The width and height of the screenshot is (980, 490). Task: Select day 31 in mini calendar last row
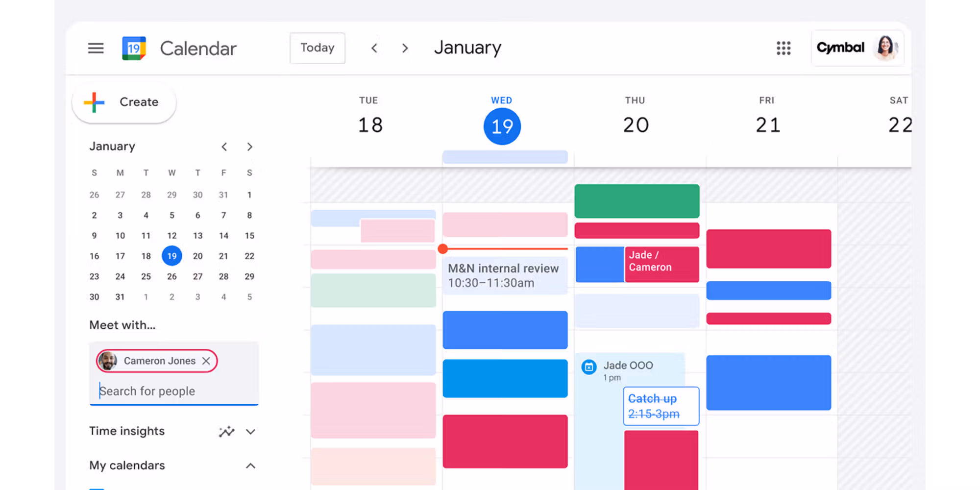(120, 297)
